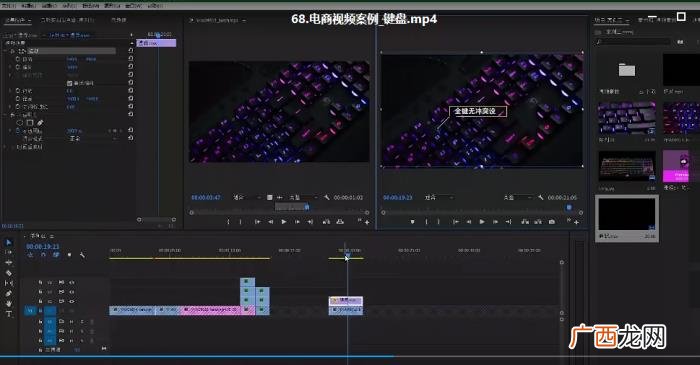The height and width of the screenshot is (365, 700).
Task: Add marker in the Program monitor
Action: tap(412, 222)
